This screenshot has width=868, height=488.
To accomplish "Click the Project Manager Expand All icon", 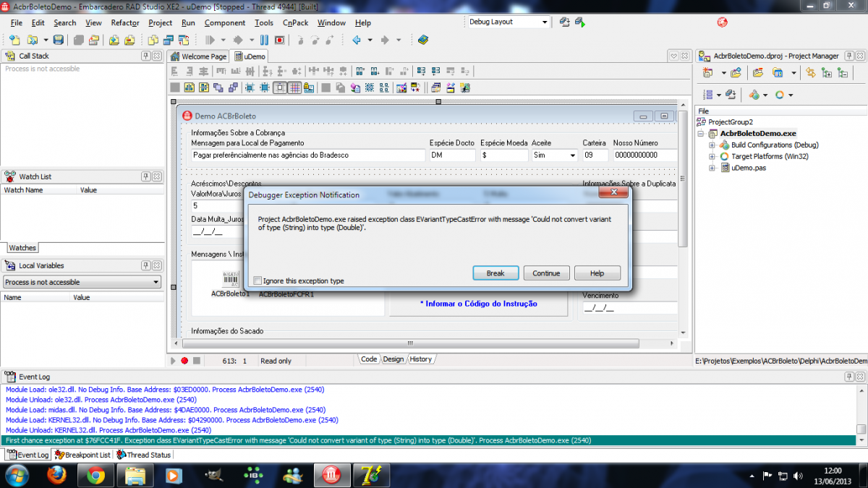I will point(826,72).
